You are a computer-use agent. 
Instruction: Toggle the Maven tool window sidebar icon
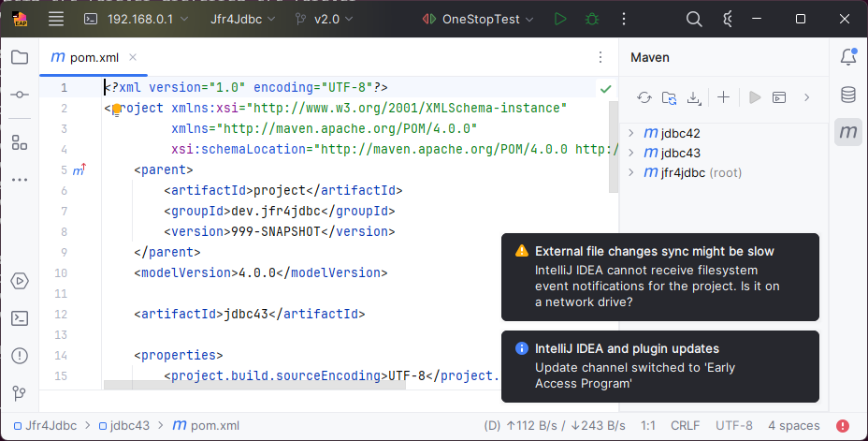[848, 132]
